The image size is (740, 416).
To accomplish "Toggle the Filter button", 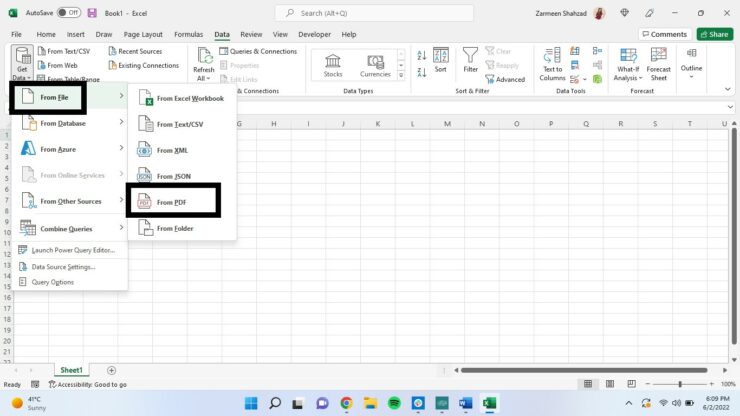I will click(x=470, y=60).
